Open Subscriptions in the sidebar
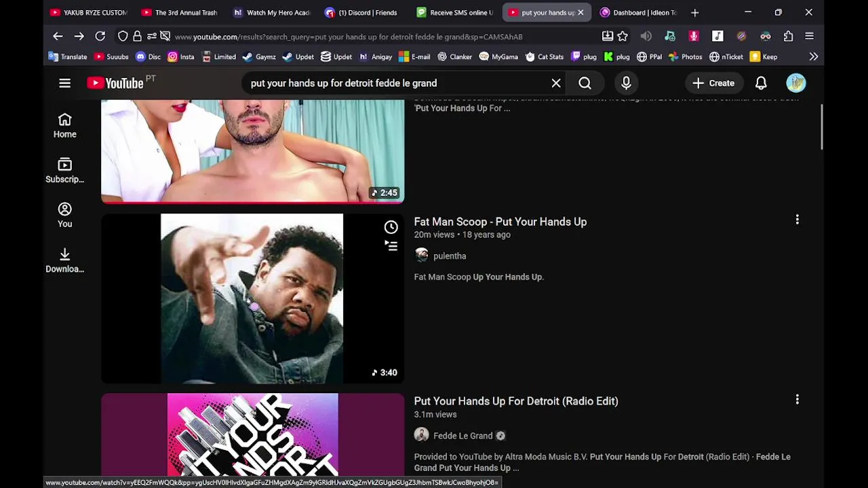This screenshot has width=868, height=488. point(64,170)
